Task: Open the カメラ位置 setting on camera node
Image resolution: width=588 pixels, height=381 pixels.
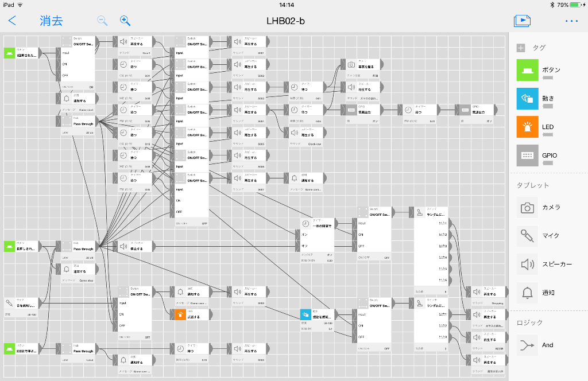Action: pos(362,76)
